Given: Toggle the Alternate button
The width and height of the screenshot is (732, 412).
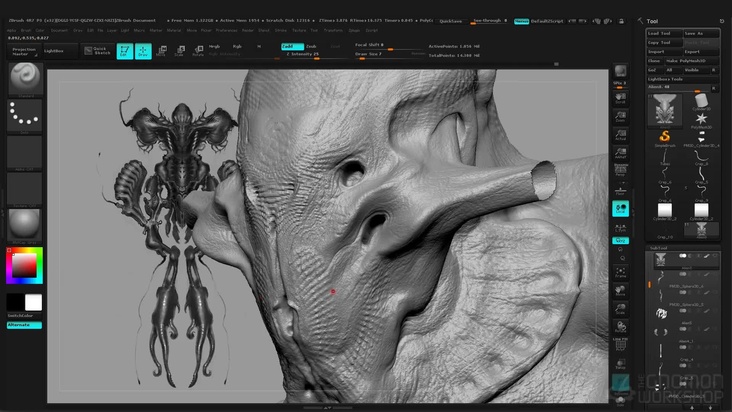Looking at the screenshot, I should (x=24, y=325).
